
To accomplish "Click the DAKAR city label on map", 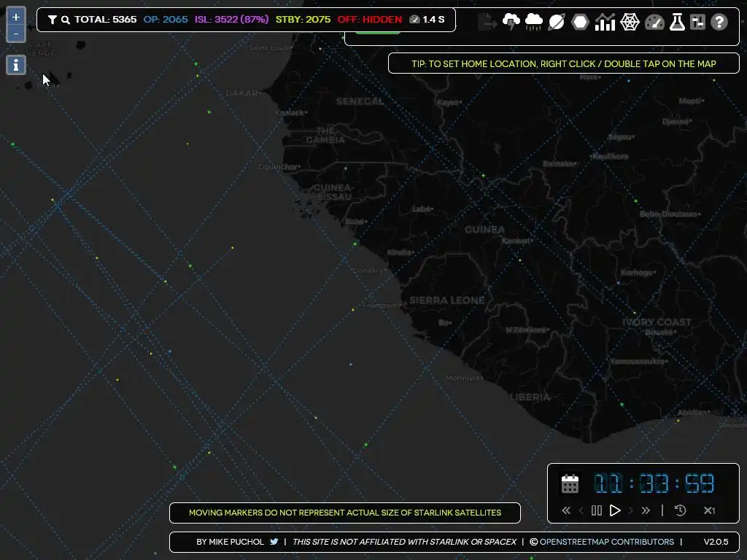I will (242, 93).
